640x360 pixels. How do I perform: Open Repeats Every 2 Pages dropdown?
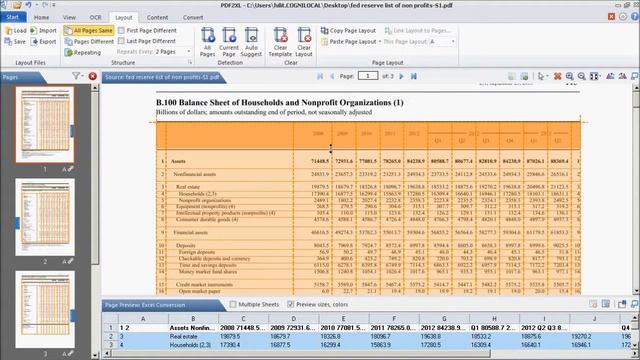[189, 52]
